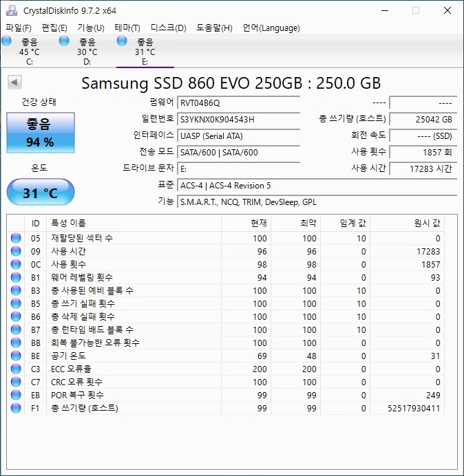Select the 재할당된 섹터 수 attribute name
The width and height of the screenshot is (464, 476).
(x=82, y=238)
